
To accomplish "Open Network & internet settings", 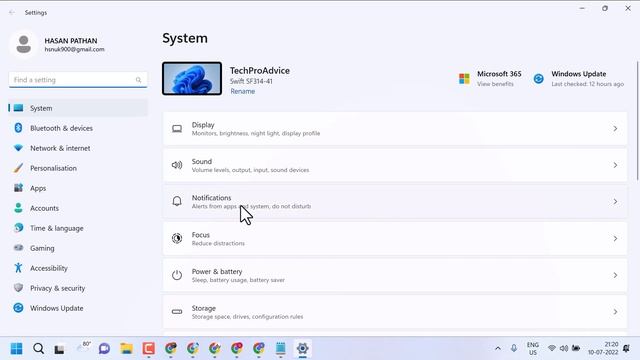I will tap(78, 148).
